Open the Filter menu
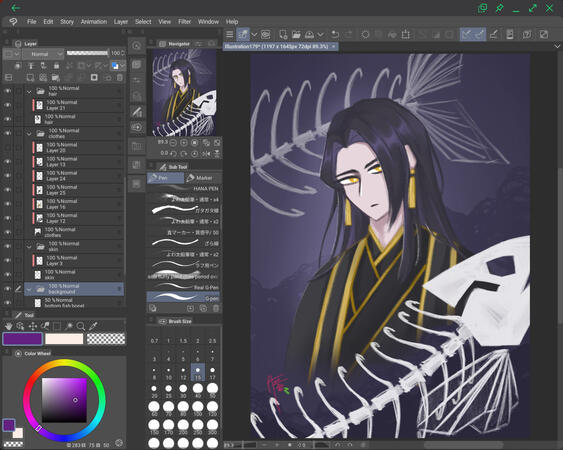 pos(185,22)
